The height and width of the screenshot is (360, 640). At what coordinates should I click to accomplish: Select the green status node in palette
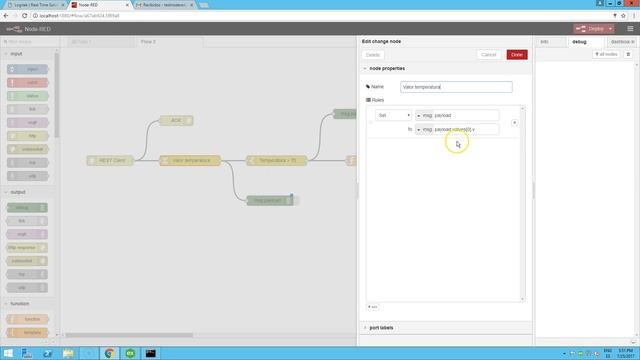[28, 96]
